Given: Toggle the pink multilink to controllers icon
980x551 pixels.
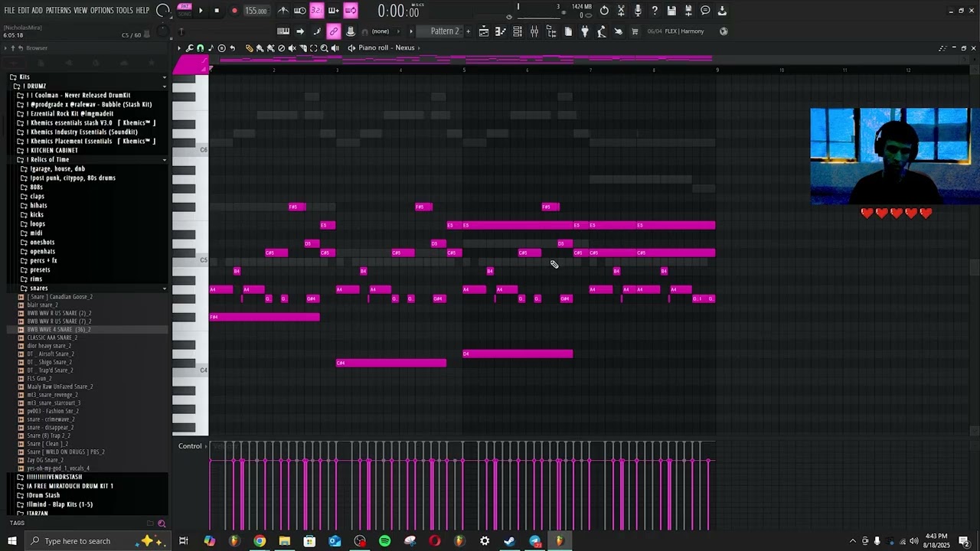Looking at the screenshot, I should 334,31.
